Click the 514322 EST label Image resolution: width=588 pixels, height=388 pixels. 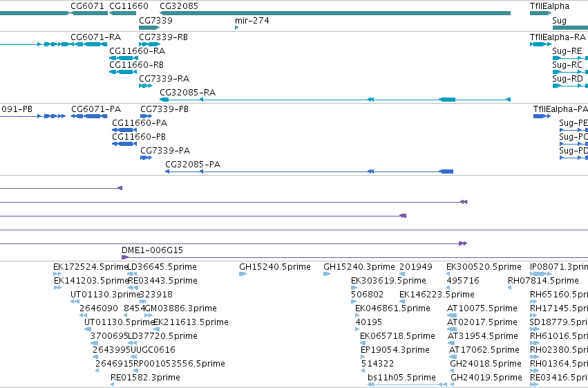point(378,364)
